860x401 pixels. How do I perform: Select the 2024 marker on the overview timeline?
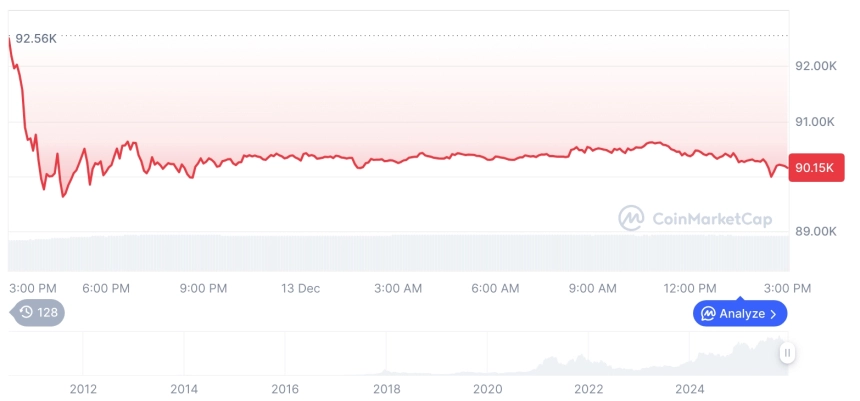pyautogui.click(x=690, y=389)
